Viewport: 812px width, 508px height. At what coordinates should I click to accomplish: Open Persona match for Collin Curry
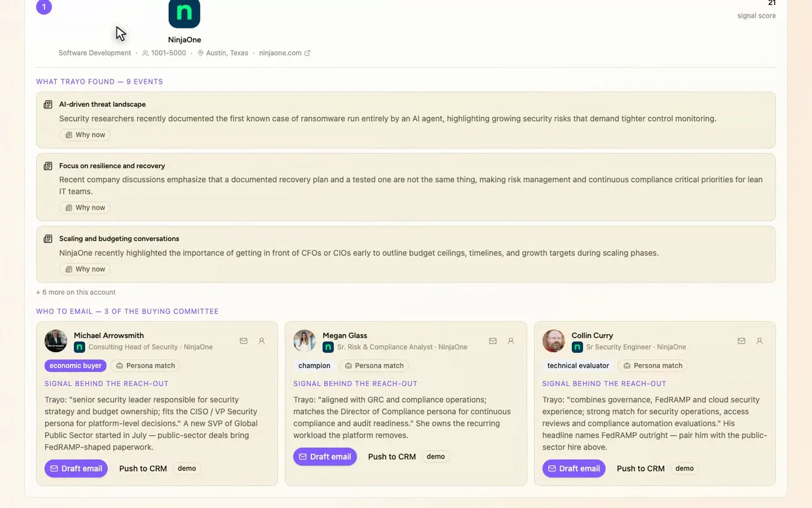653,366
